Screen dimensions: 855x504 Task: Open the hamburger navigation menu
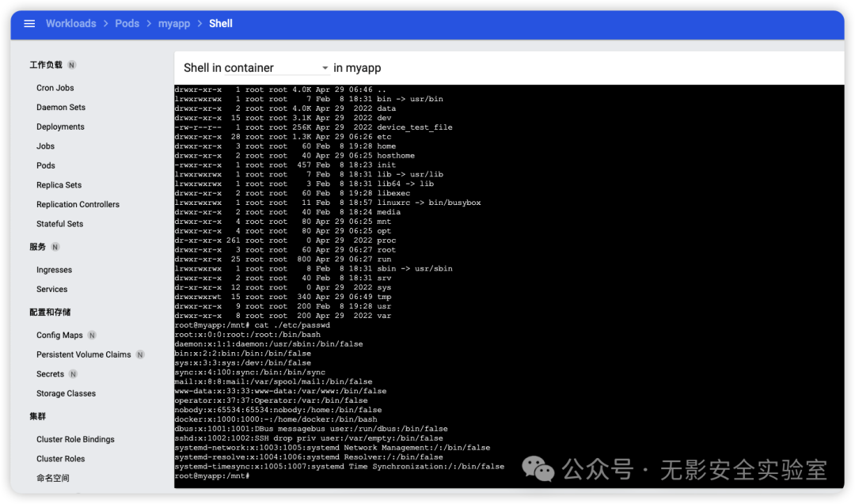29,24
